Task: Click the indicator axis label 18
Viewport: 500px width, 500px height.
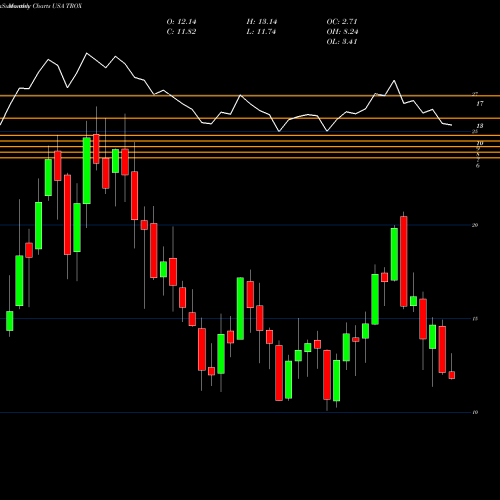Action: [480, 126]
